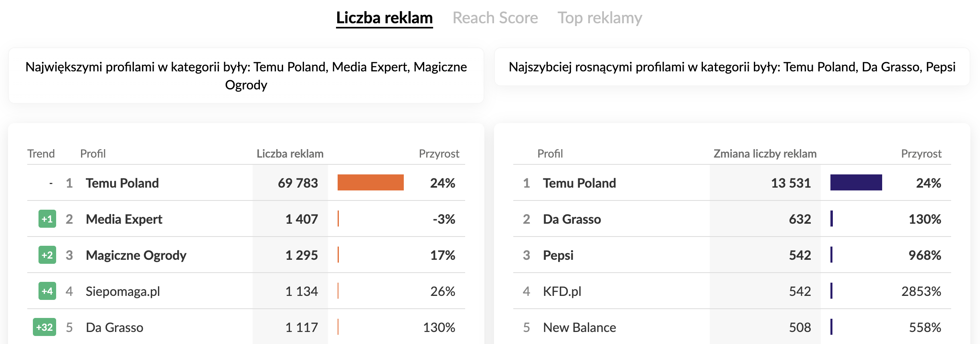Open the Top reklamy tab
Viewport: 980px width, 344px height.
(600, 17)
